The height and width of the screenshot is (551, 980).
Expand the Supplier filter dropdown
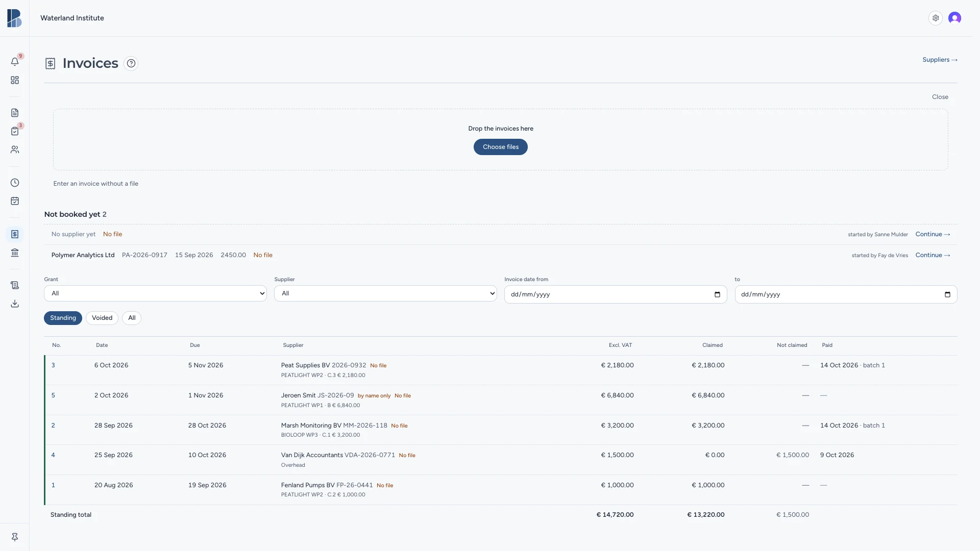[x=385, y=293]
